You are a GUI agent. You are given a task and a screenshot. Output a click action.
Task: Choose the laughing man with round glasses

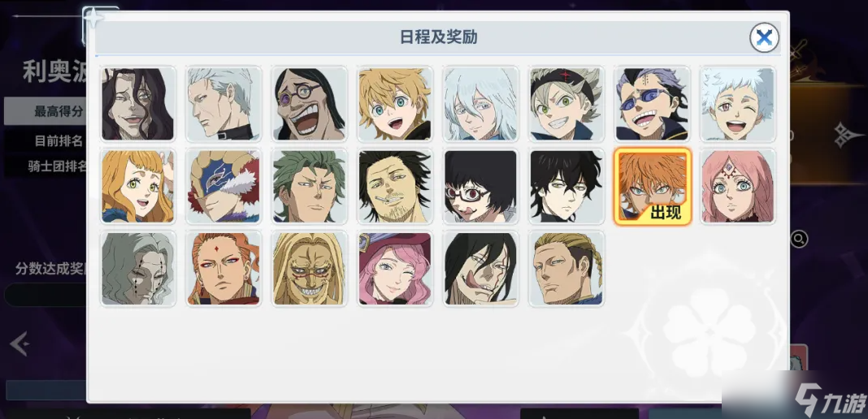point(310,104)
